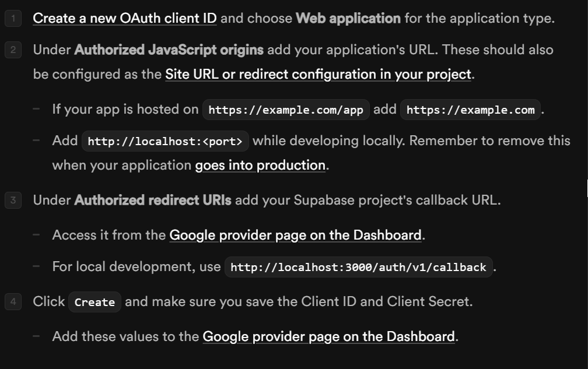This screenshot has width=588, height=369.
Task: Click the step 1 number badge
Action: [13, 19]
